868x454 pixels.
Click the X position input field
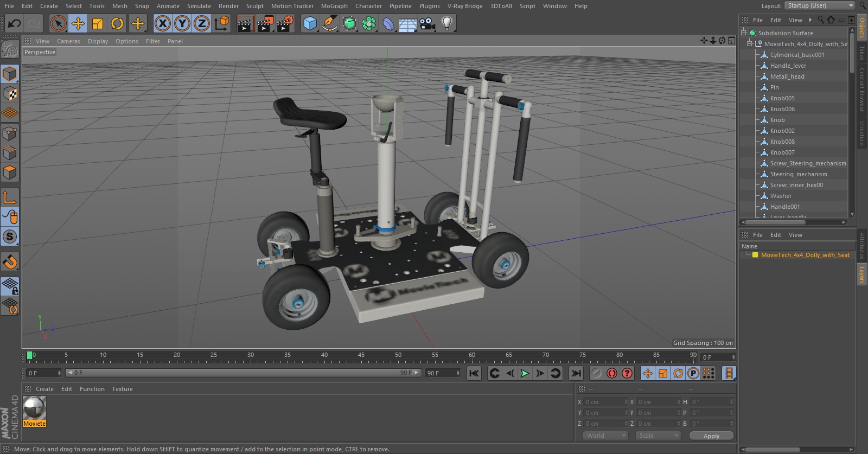coord(605,402)
